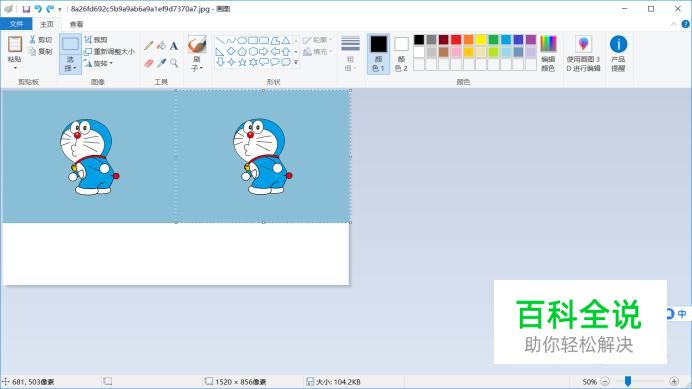The width and height of the screenshot is (692, 389).
Task: Expand the shapes gallery more arrow
Action: [x=296, y=62]
